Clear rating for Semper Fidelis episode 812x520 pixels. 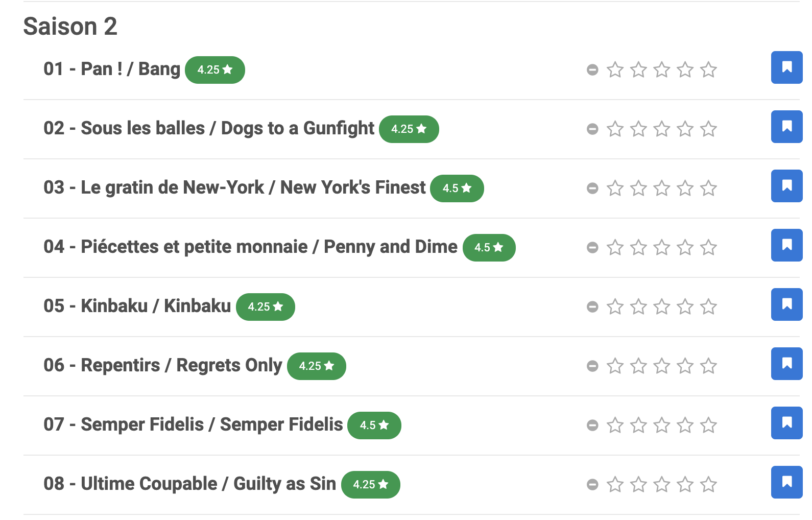[592, 425]
